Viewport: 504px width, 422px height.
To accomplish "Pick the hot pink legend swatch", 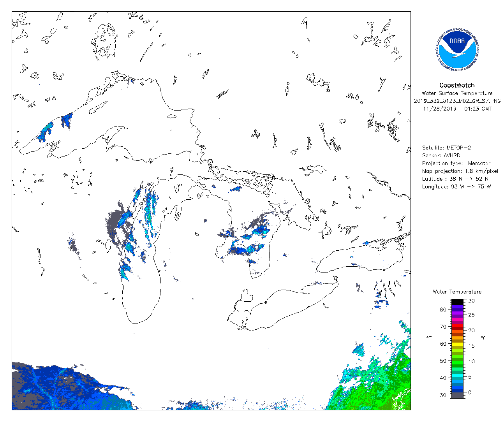I will tap(457, 319).
